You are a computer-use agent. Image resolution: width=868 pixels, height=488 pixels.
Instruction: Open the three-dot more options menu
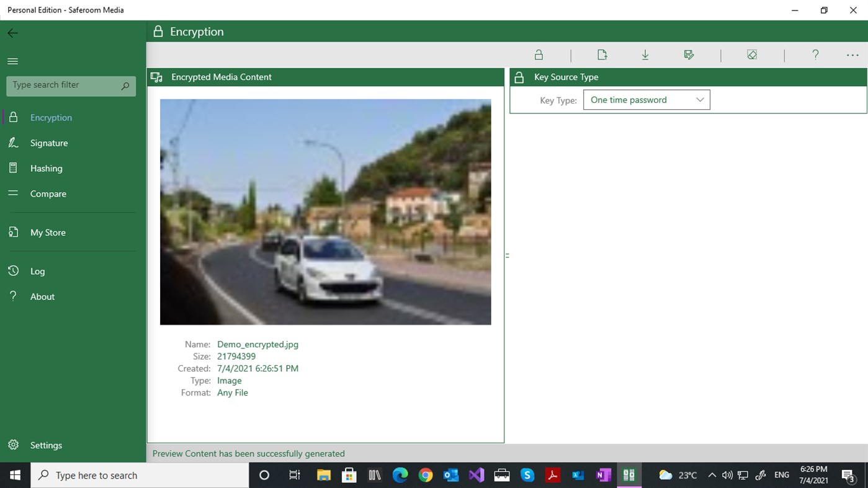852,55
